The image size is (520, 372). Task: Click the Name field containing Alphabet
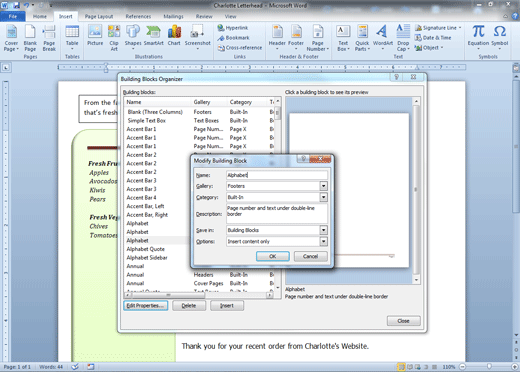pos(277,175)
